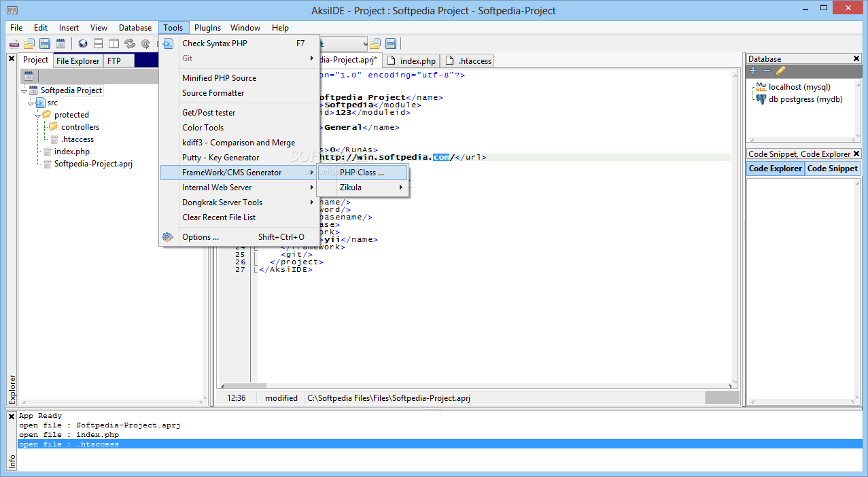
Task: Click the index.php tab page icon
Action: coord(392,61)
